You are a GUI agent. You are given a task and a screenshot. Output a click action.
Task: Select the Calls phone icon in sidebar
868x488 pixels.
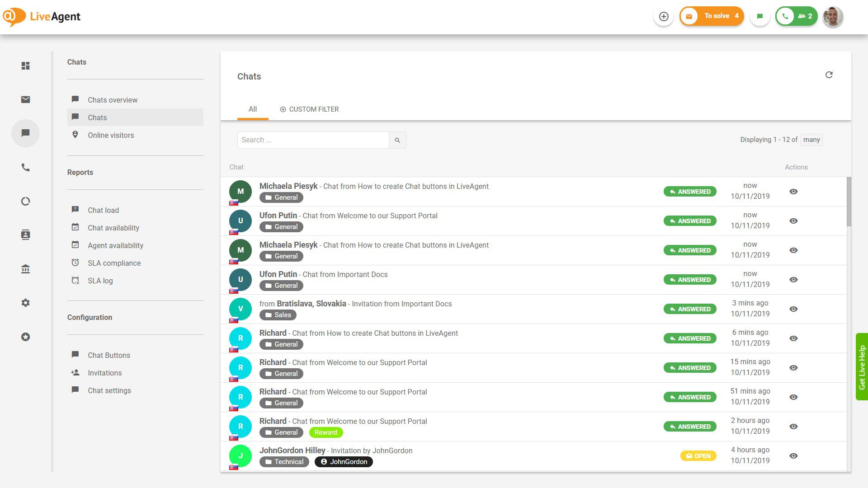pyautogui.click(x=25, y=167)
